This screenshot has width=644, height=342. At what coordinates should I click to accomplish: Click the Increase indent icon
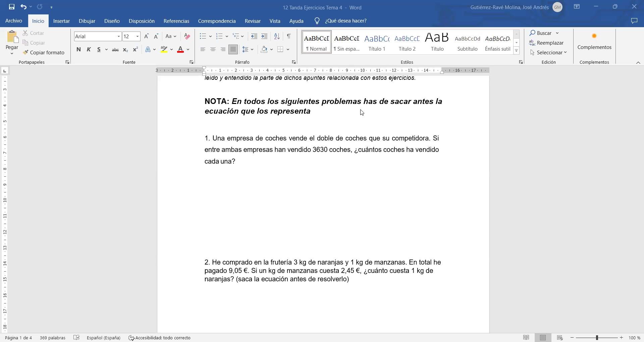coord(264,36)
